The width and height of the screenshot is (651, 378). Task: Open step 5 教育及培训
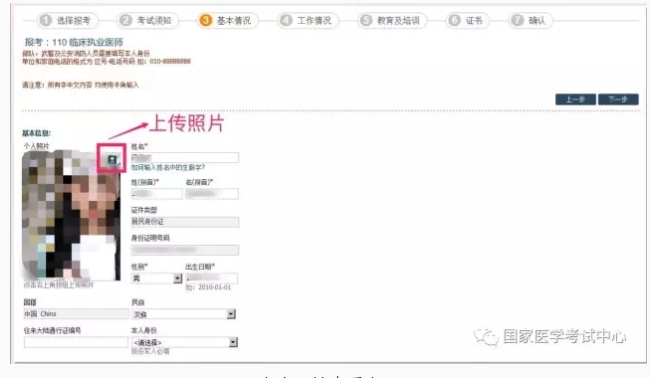click(x=392, y=20)
